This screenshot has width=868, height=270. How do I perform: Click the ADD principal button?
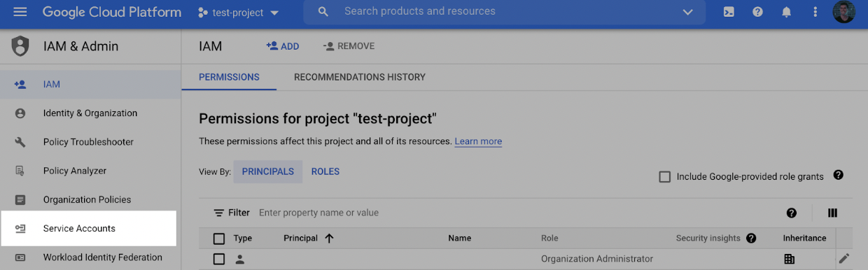[283, 46]
